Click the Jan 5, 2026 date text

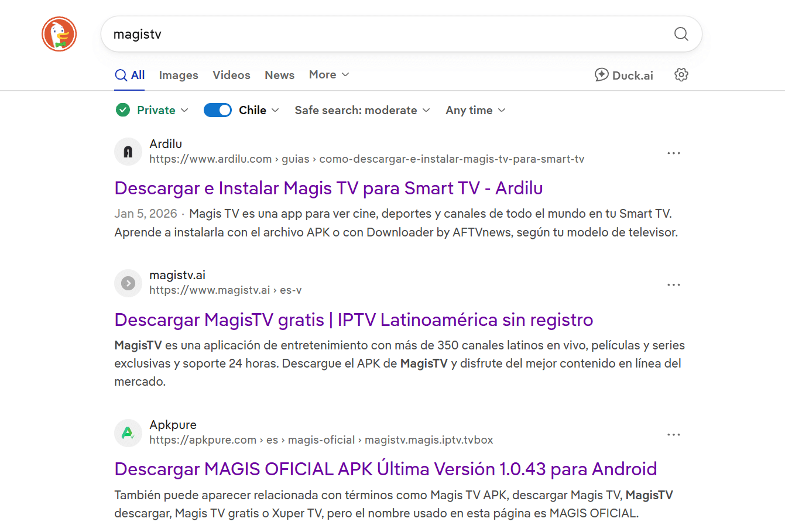146,214
